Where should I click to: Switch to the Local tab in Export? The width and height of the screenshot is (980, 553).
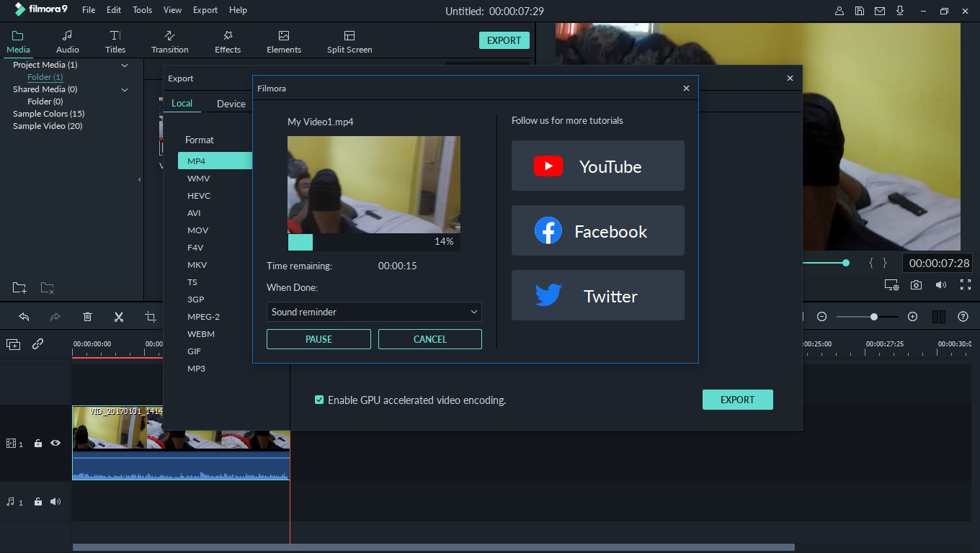click(182, 103)
